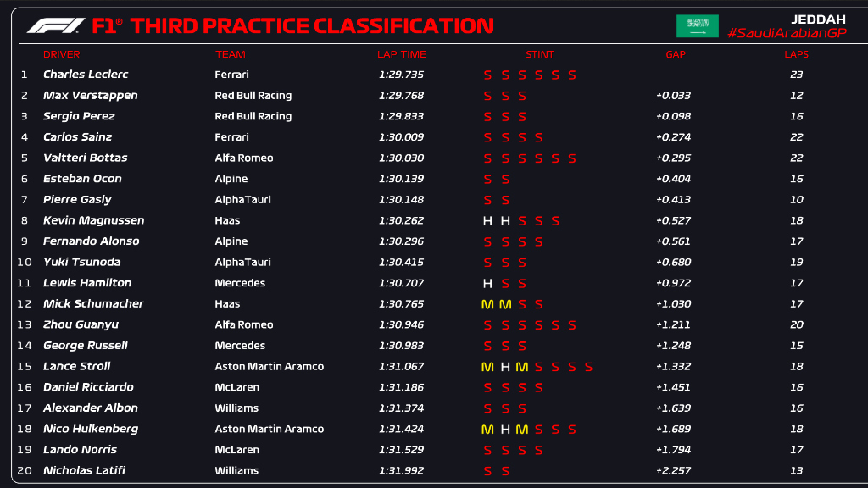The image size is (868, 488).
Task: Click the JEDDAH location label
Action: coord(818,19)
